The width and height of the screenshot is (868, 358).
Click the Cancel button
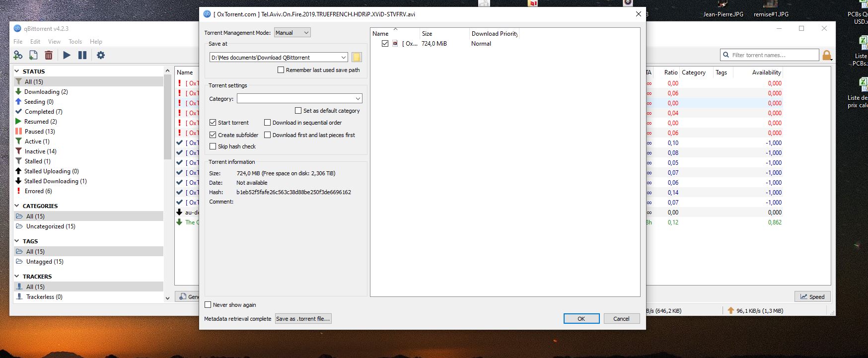pyautogui.click(x=621, y=319)
